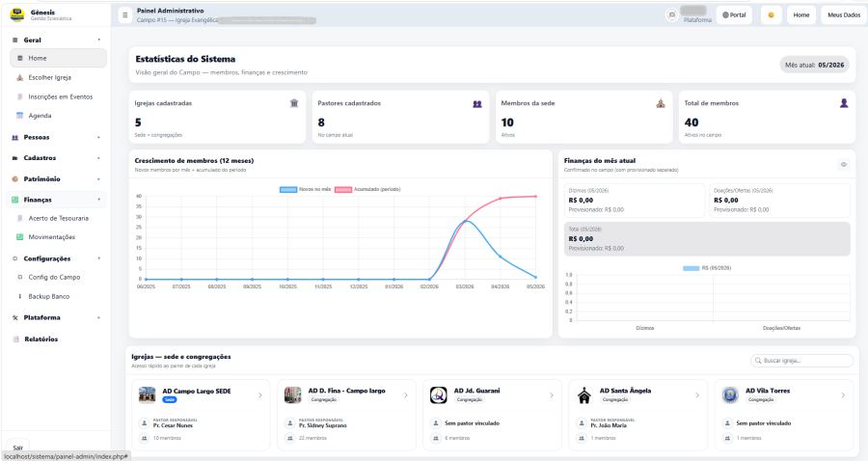The height and width of the screenshot is (461, 868).
Task: Click the Dízimos (05/2026) card
Action: [635, 200]
